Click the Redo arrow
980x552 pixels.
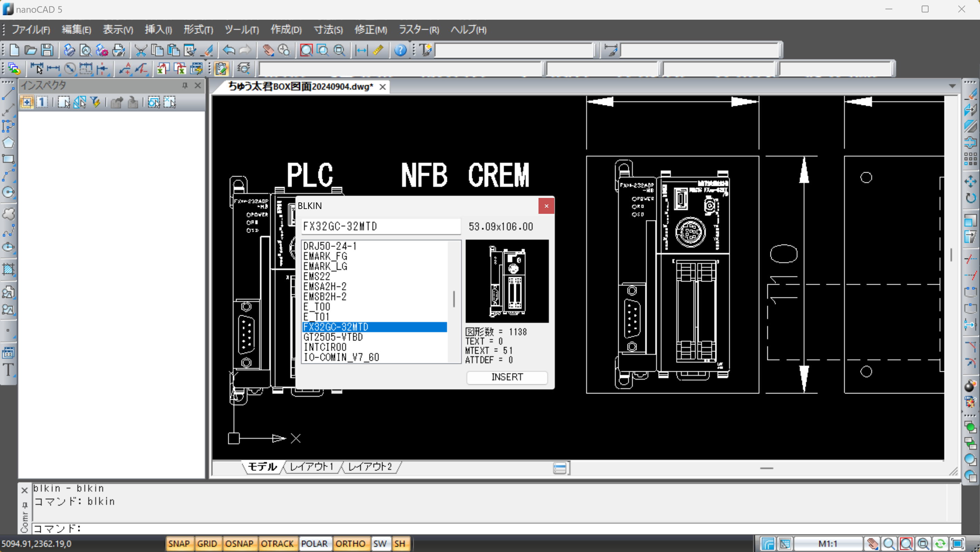pyautogui.click(x=245, y=50)
